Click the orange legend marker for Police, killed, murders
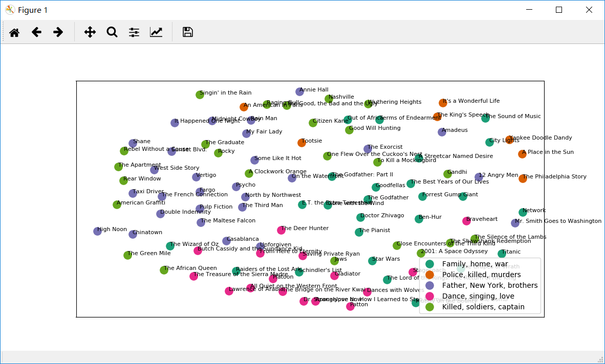The width and height of the screenshot is (605, 364). point(429,275)
